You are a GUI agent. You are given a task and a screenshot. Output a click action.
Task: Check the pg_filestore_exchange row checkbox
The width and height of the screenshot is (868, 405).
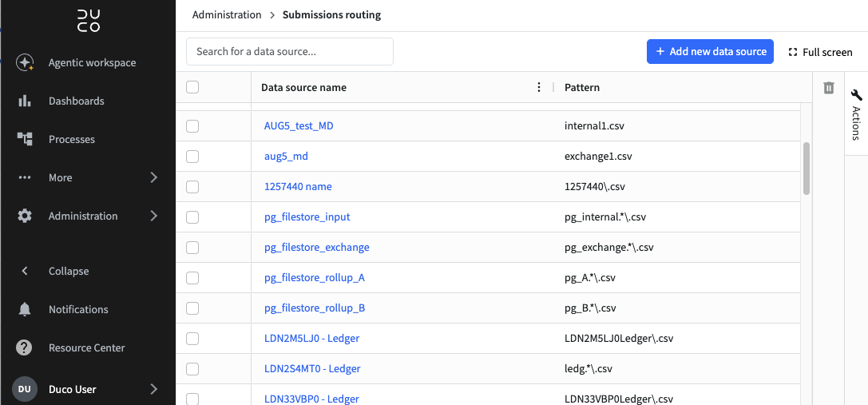point(192,248)
